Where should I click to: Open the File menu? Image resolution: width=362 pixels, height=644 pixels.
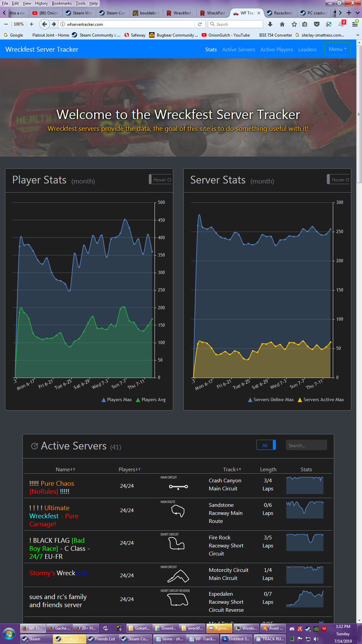tap(5, 3)
